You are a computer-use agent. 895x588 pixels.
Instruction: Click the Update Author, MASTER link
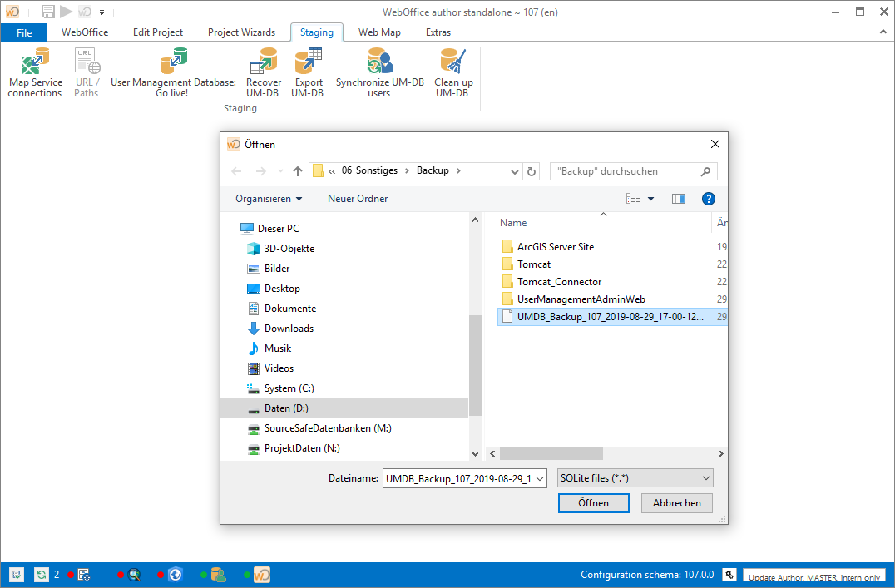click(x=813, y=576)
